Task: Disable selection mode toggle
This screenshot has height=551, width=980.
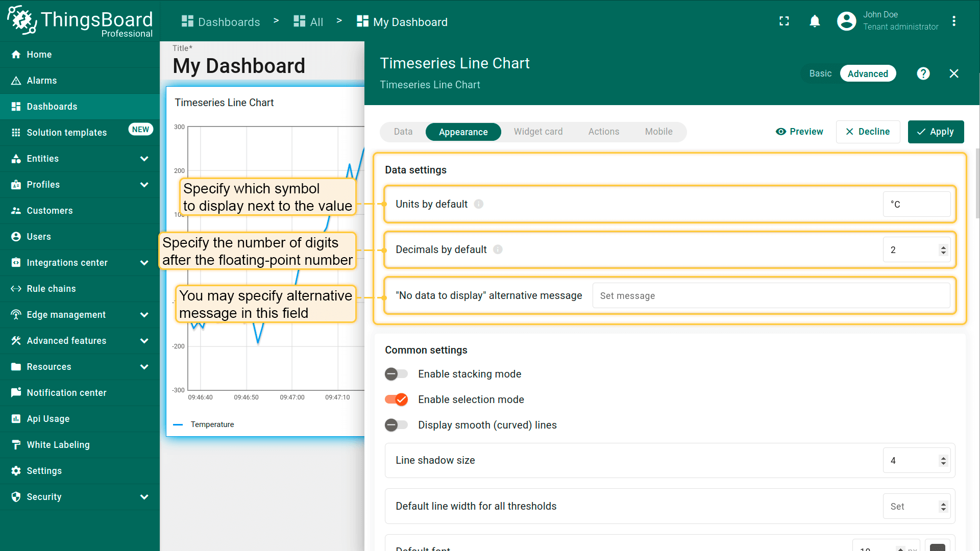Action: (396, 399)
